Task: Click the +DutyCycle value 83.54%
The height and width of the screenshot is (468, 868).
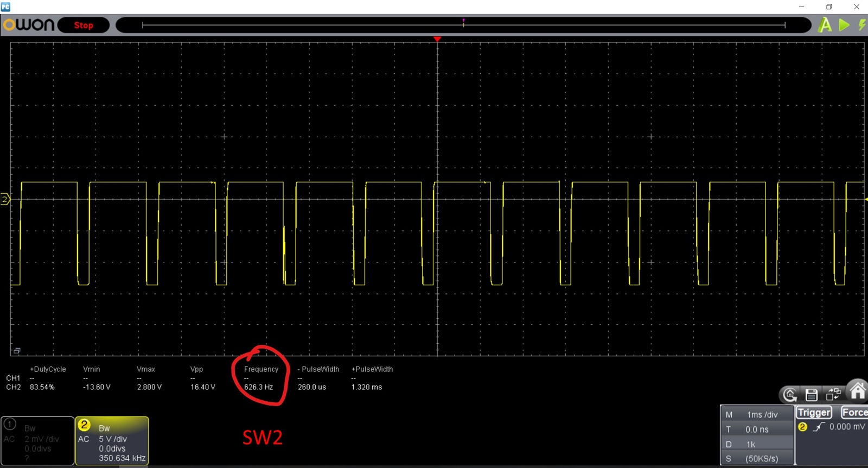Action: pos(42,387)
